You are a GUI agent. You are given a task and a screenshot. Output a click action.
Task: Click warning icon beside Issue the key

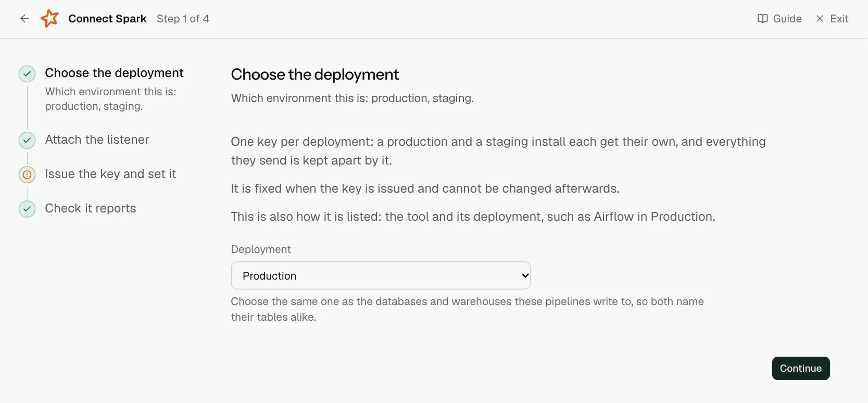coord(27,174)
